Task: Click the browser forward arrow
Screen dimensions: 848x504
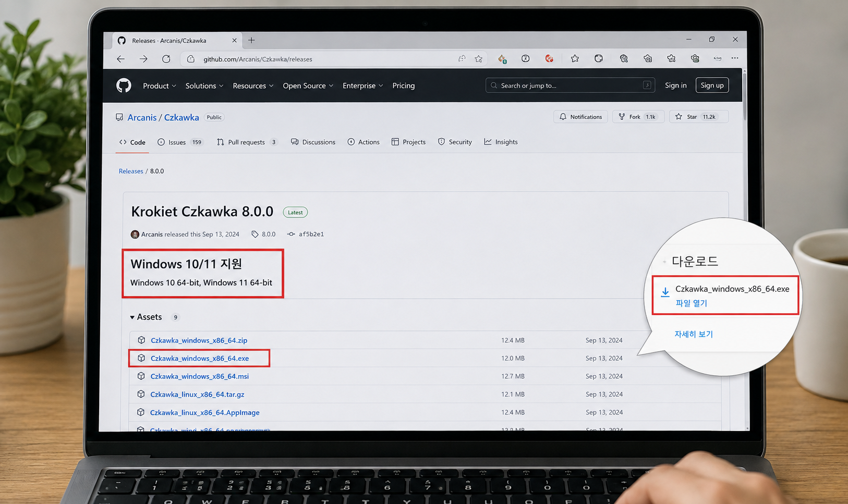Action: click(x=143, y=59)
